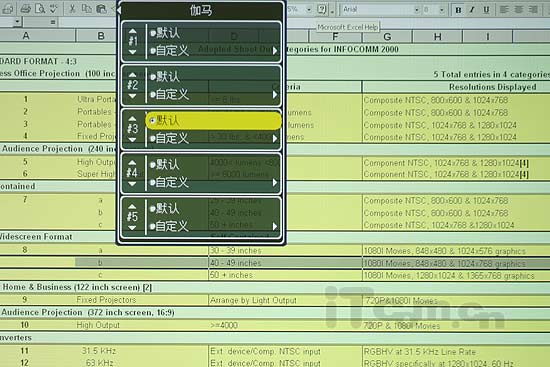Select highlighted 默认 option for gamma #3
Screen dimensions: 550x367
(x=213, y=121)
